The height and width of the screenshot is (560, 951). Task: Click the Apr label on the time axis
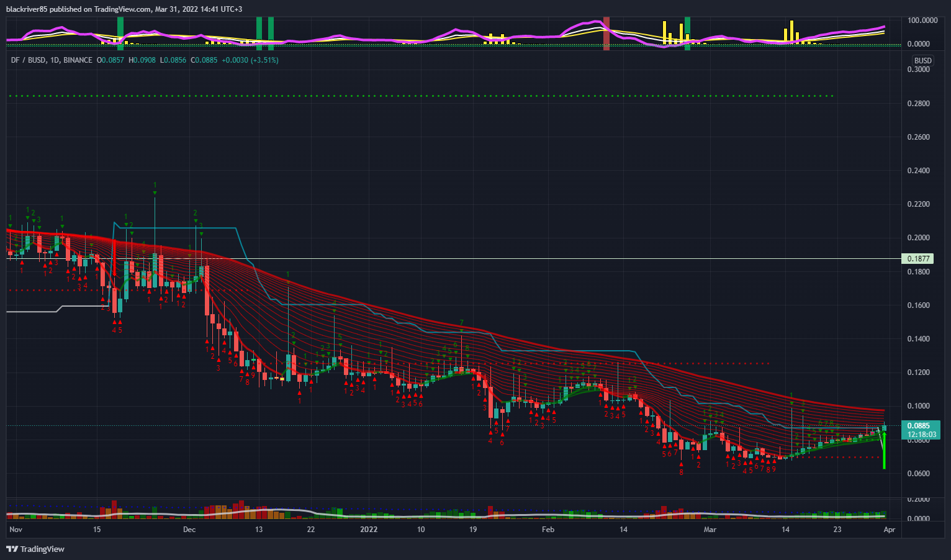[889, 530]
